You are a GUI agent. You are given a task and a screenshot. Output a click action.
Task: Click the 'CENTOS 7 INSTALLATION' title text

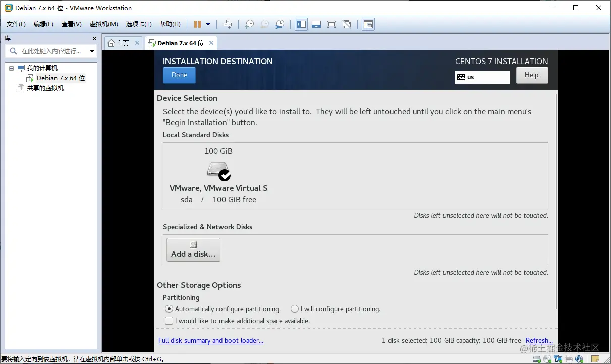coord(502,62)
